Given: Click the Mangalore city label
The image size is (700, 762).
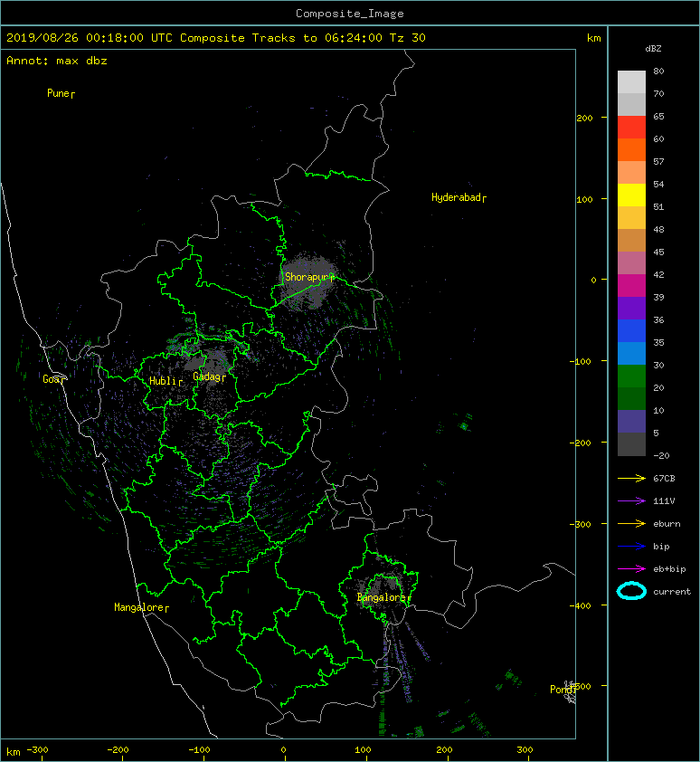Looking at the screenshot, I should (141, 607).
